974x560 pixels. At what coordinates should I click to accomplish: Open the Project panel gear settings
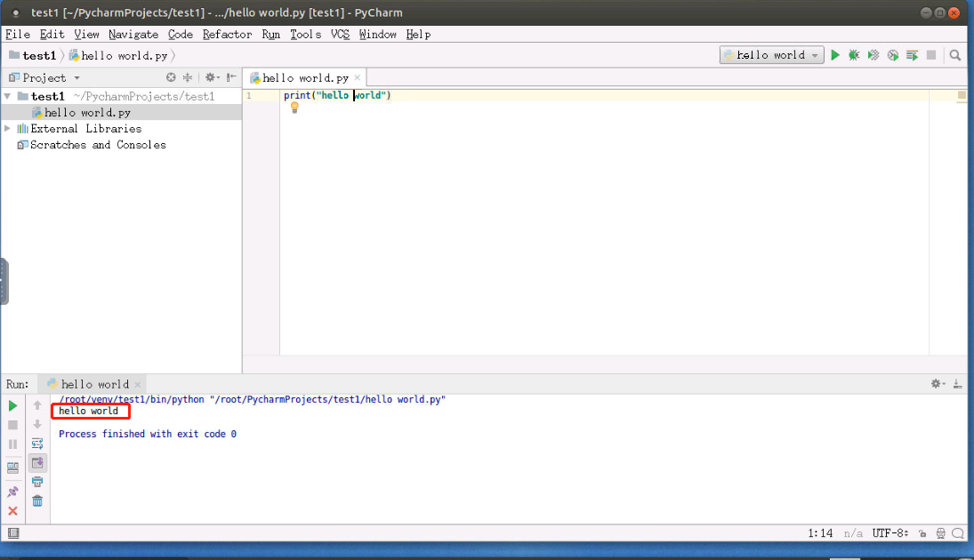212,77
